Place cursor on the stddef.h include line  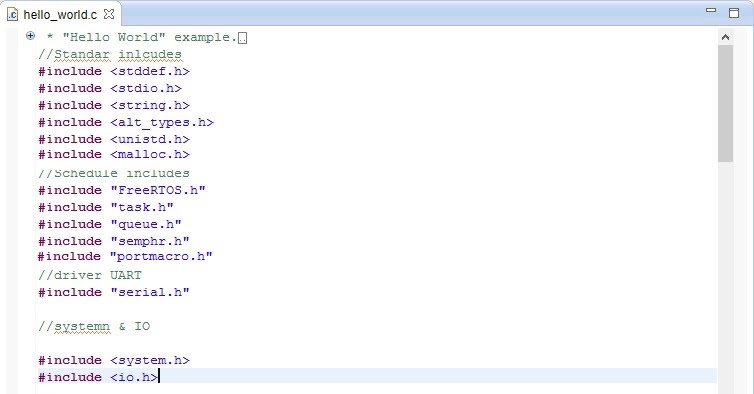click(x=114, y=72)
